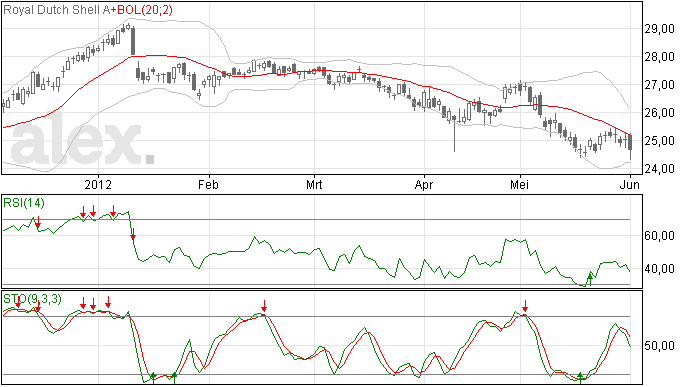
Task: Click the 28,00 price axis label
Action: pyautogui.click(x=659, y=57)
